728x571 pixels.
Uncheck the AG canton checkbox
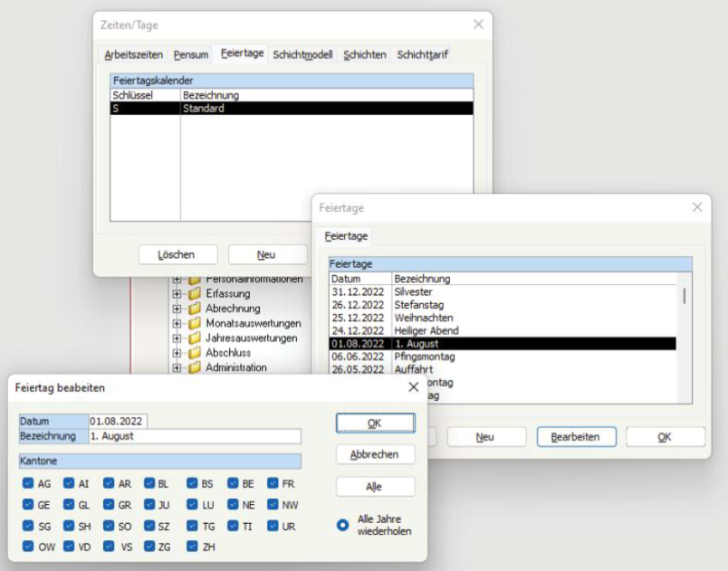click(27, 484)
